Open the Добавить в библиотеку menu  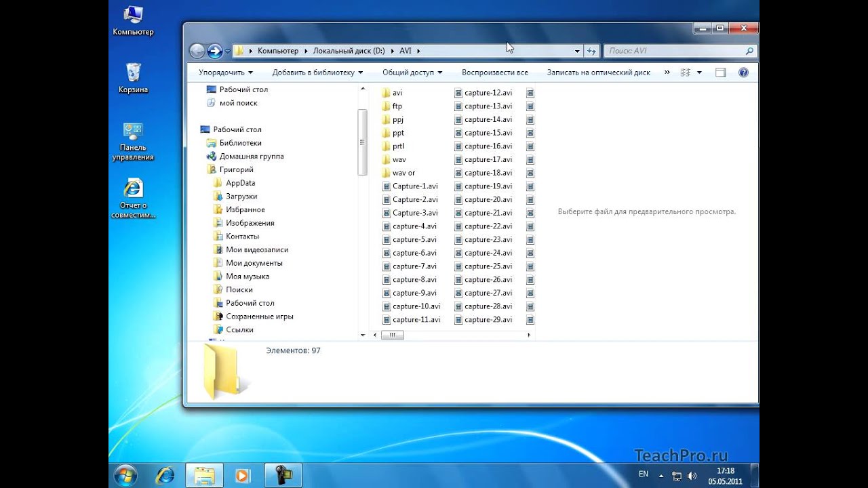point(317,73)
